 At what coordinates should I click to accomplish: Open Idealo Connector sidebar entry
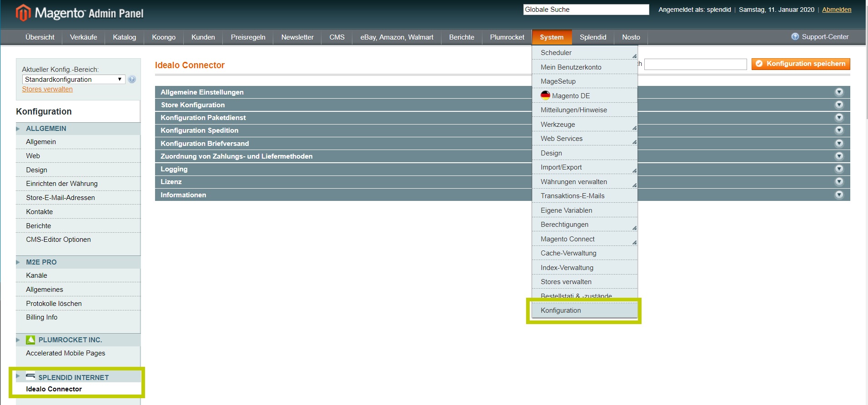(x=78, y=389)
